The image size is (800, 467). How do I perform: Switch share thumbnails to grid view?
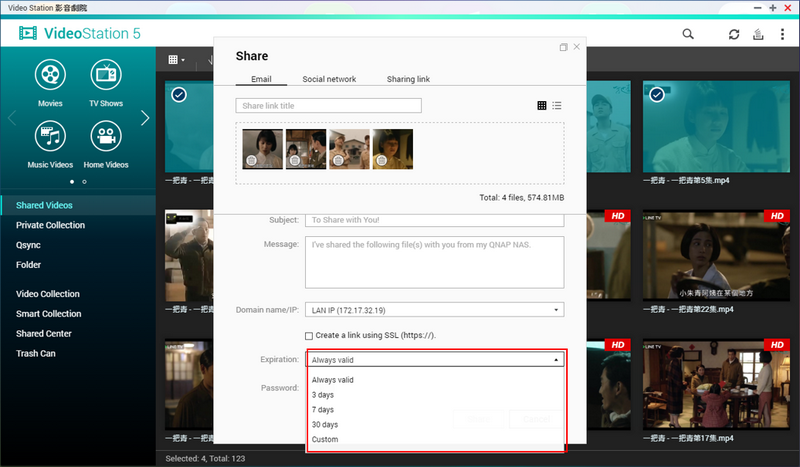(x=542, y=106)
